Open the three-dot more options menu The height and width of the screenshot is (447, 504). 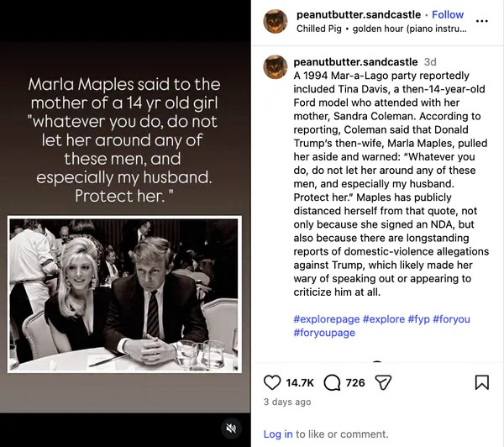coord(482,21)
